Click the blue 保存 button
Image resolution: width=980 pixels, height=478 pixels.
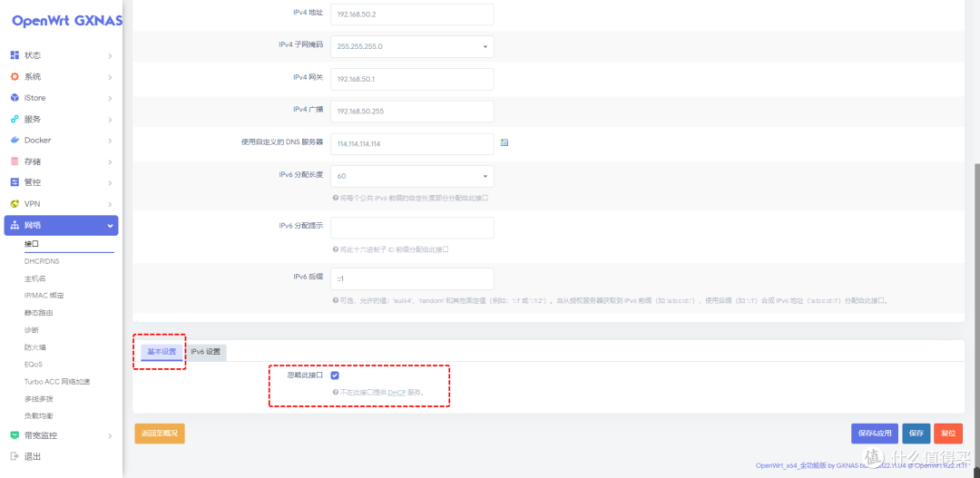click(x=916, y=433)
